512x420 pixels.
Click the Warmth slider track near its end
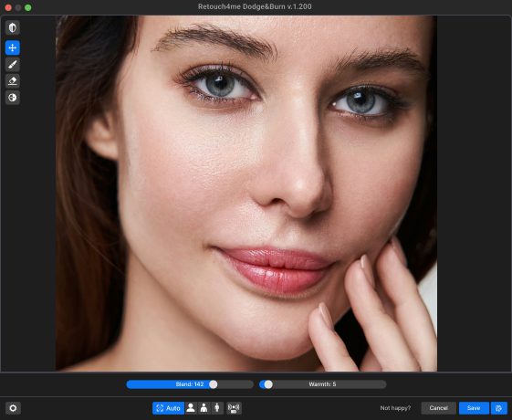pyautogui.click(x=381, y=384)
